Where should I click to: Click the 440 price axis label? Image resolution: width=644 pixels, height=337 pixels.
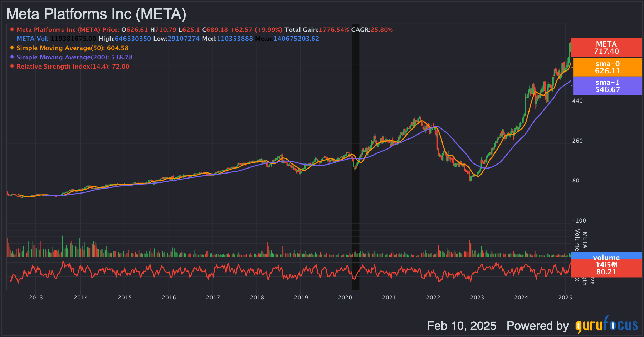pos(577,101)
